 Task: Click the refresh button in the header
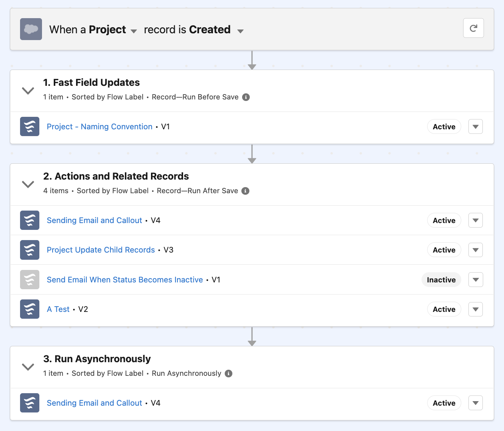tap(473, 28)
